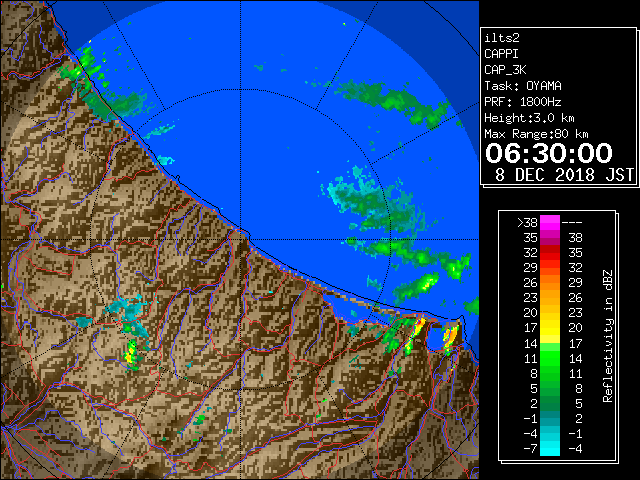The height and width of the screenshot is (480, 640).
Task: Click the 'Reflectivity in dBZ' legend title
Action: (608, 336)
